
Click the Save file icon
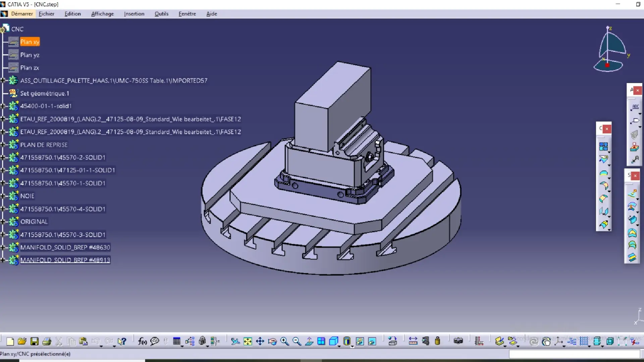[x=34, y=341]
